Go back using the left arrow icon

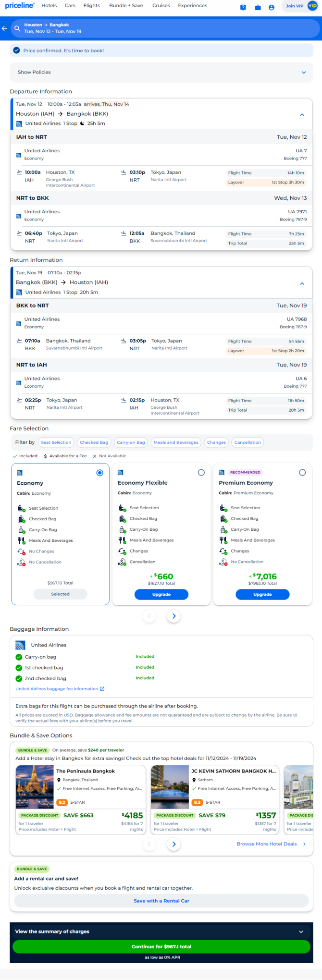pyautogui.click(x=4, y=28)
